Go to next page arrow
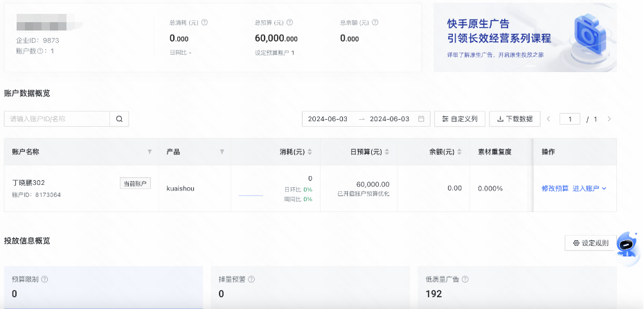644x309 pixels. coord(609,118)
